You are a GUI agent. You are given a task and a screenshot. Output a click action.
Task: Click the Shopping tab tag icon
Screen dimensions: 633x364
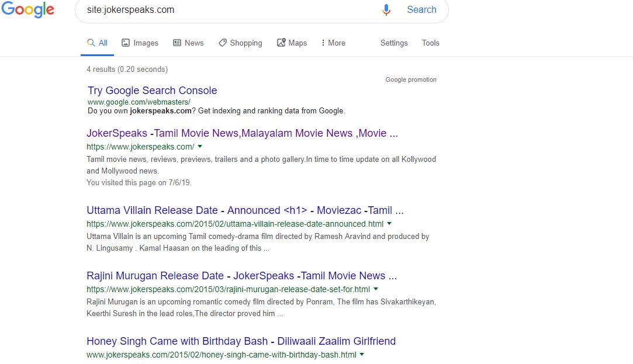pos(223,43)
